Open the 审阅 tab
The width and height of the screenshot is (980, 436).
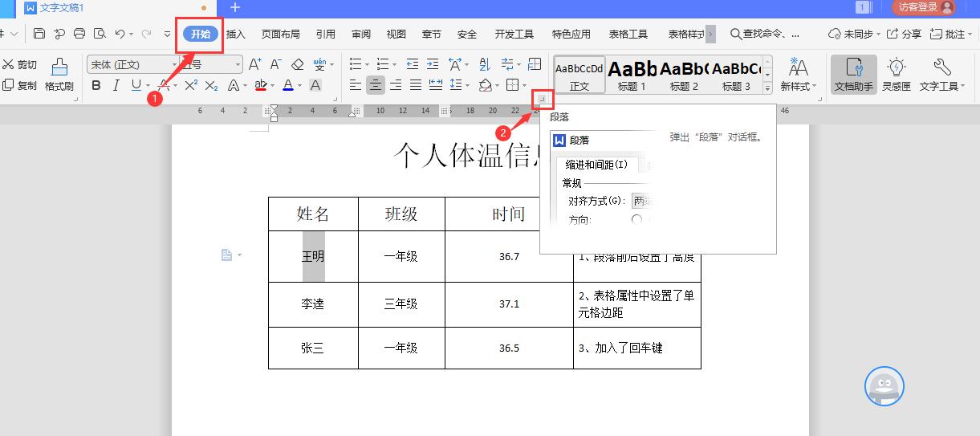click(361, 34)
